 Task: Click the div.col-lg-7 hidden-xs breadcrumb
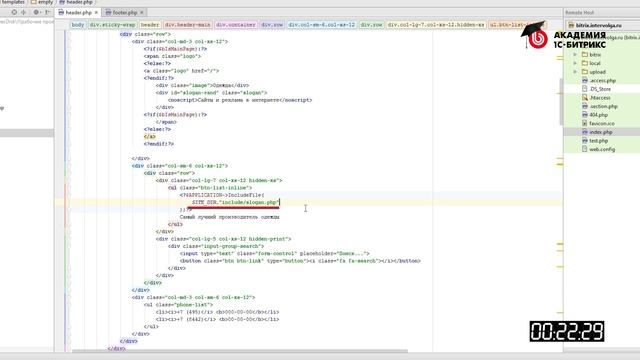(436, 24)
